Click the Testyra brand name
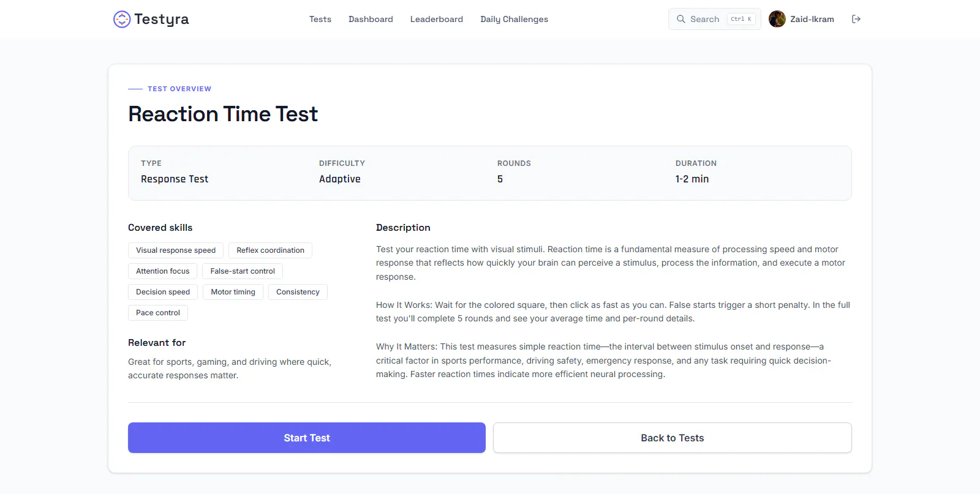 click(162, 20)
